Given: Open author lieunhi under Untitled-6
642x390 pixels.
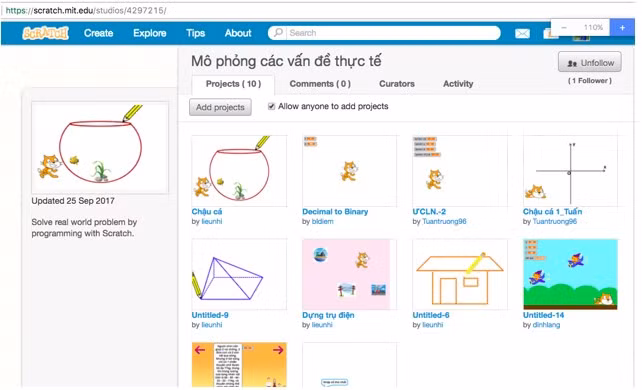Looking at the screenshot, I should click(x=433, y=325).
